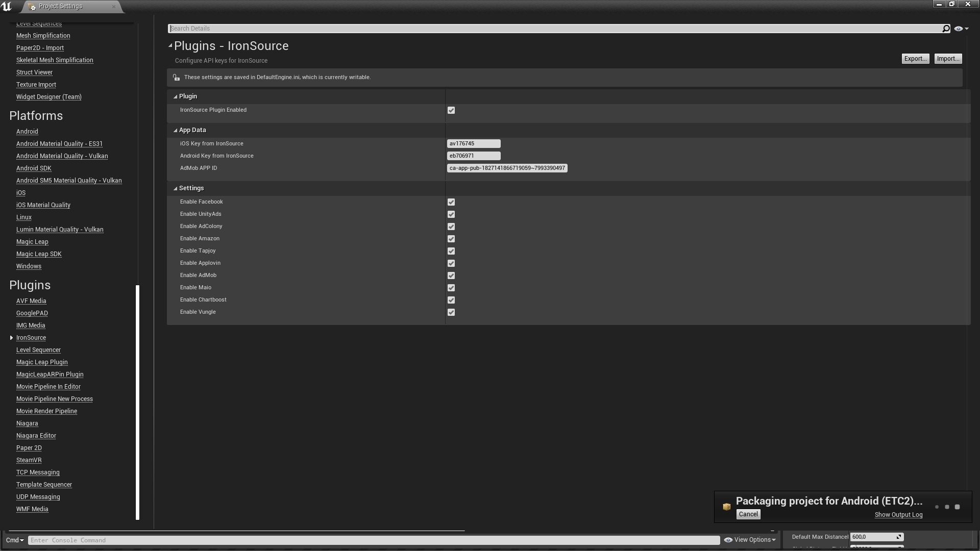Open the View Options dropdown
This screenshot has height=551, width=980.
point(750,540)
